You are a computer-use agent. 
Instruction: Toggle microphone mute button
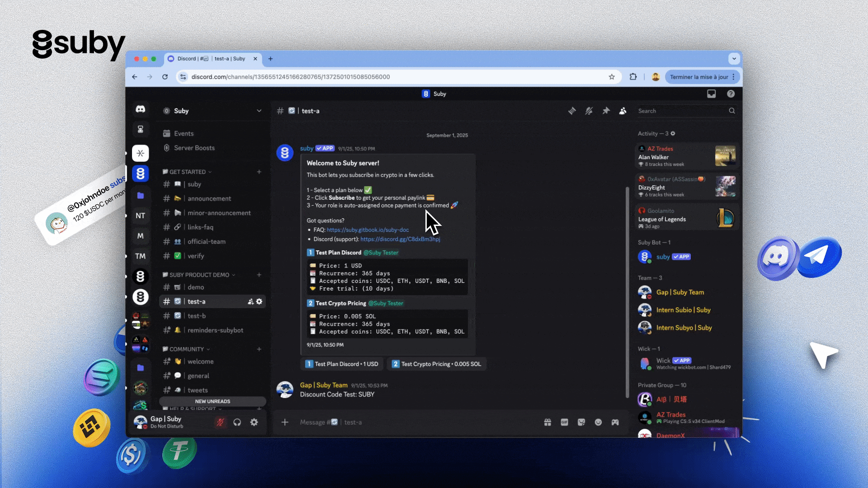coord(220,422)
